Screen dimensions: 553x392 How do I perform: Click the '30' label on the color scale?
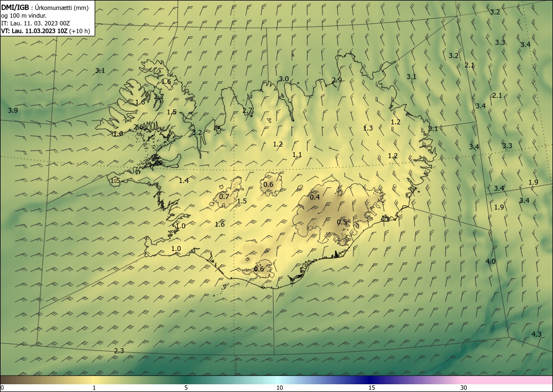(x=464, y=388)
